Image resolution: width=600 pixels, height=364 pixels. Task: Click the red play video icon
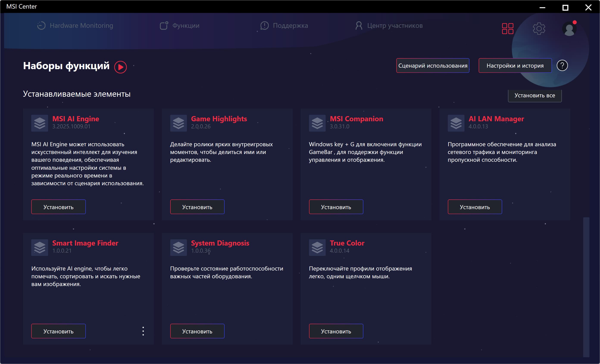coord(120,67)
